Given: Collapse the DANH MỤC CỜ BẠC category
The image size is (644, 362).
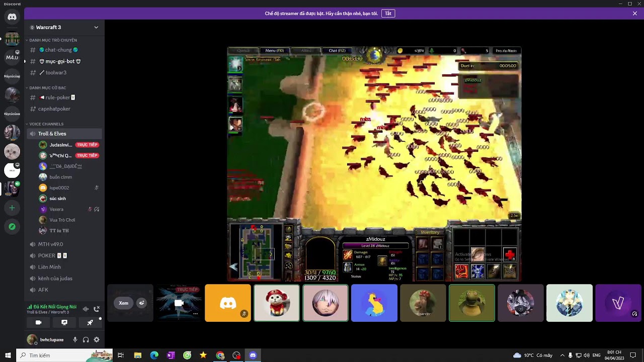Looking at the screenshot, I should (x=47, y=88).
